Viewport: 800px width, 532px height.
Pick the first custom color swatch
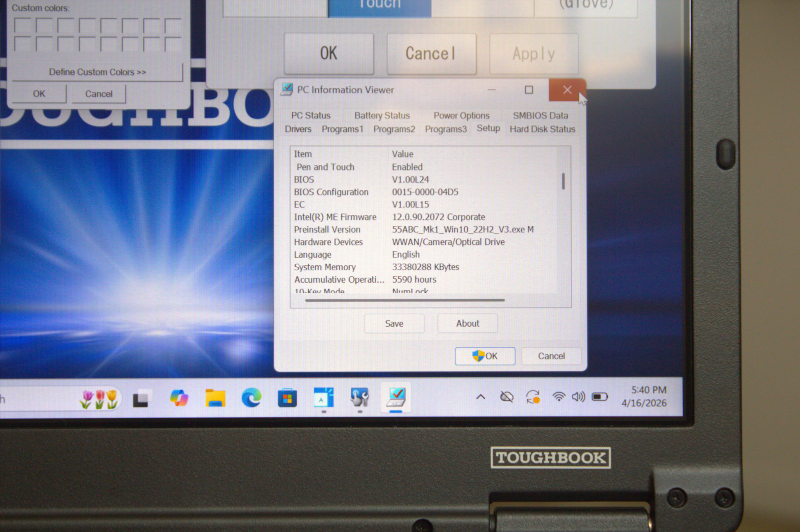(x=22, y=25)
